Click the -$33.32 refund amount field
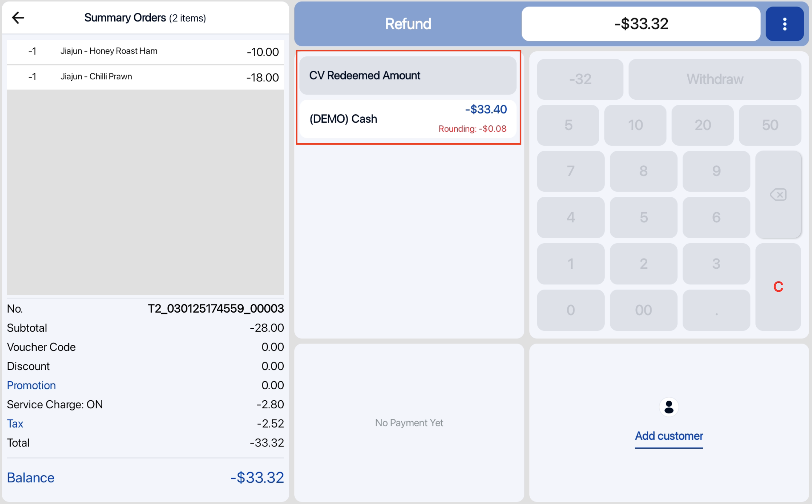 pyautogui.click(x=641, y=24)
